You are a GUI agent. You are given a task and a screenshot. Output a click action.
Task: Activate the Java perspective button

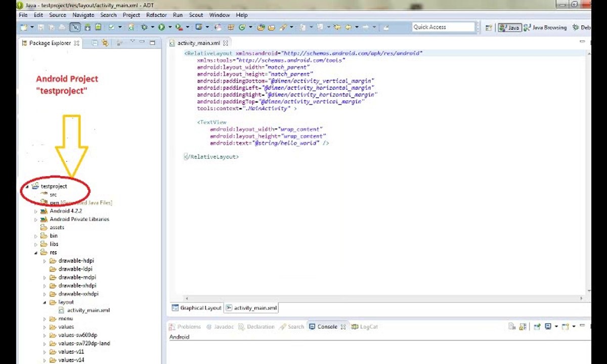(x=509, y=28)
